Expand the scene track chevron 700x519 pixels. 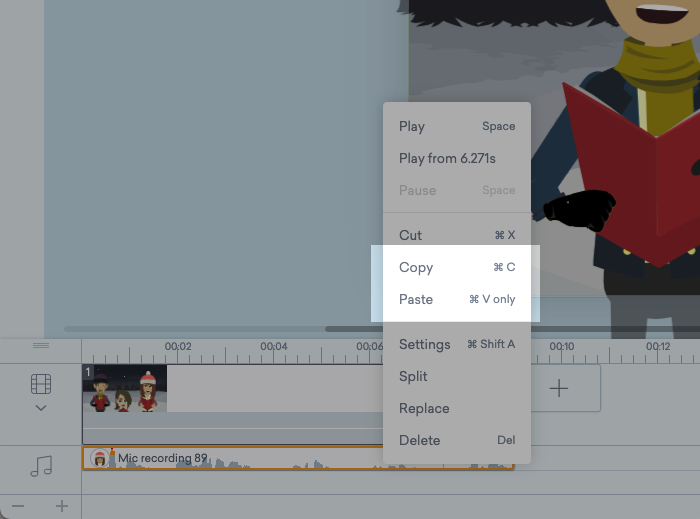point(41,408)
